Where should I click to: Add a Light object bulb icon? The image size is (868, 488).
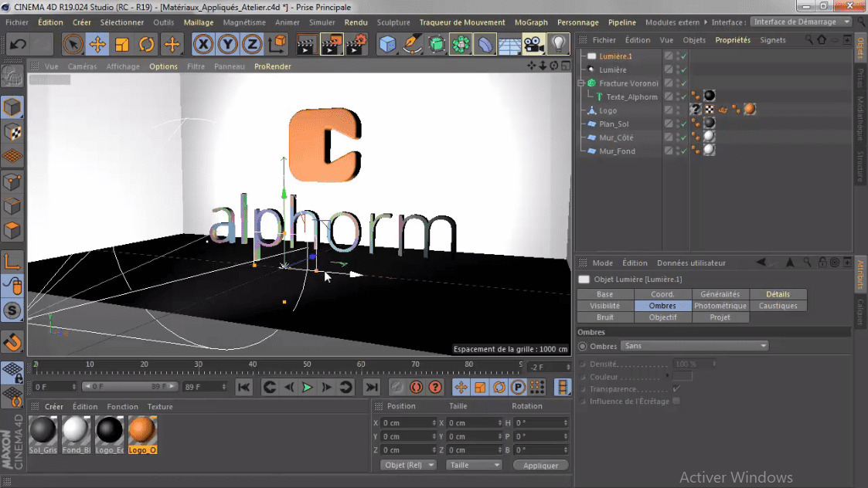pyautogui.click(x=558, y=44)
